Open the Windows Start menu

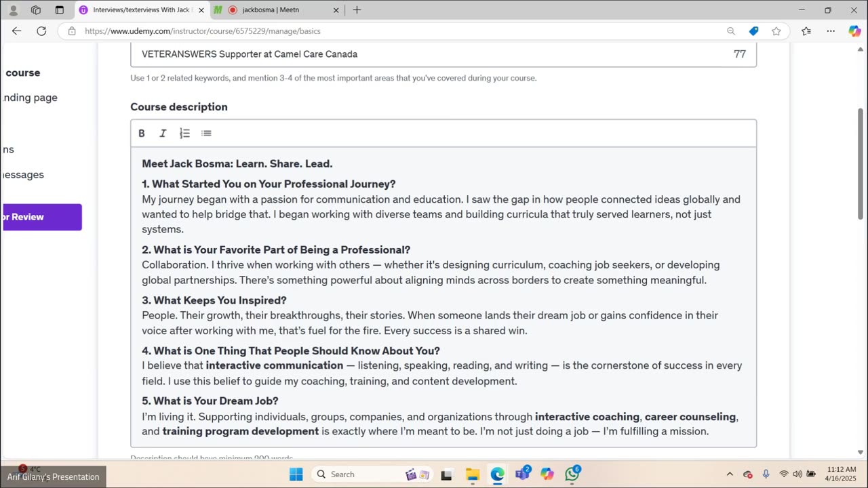click(x=296, y=474)
